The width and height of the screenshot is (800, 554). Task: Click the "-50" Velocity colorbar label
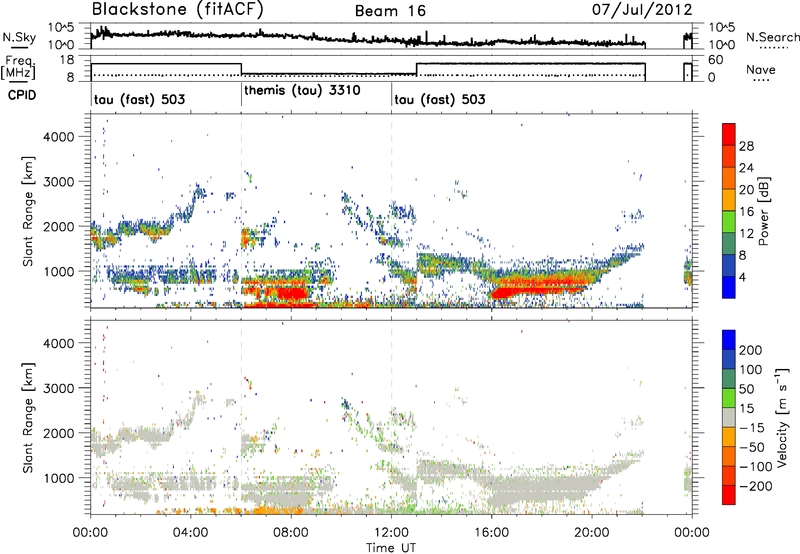click(751, 447)
